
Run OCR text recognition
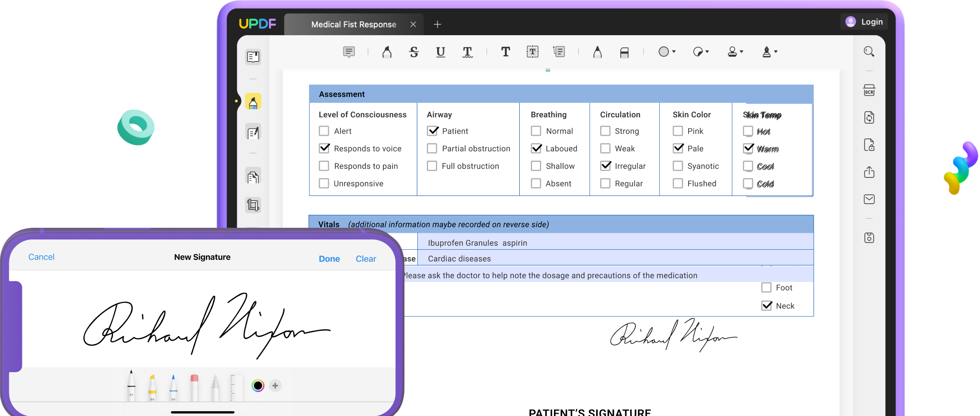coord(869,90)
